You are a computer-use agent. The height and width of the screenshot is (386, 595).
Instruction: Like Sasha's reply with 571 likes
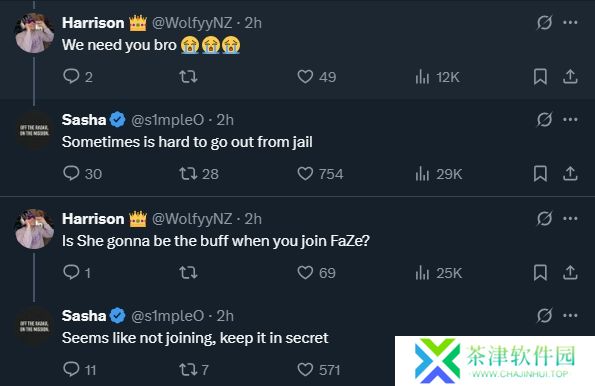click(x=318, y=369)
